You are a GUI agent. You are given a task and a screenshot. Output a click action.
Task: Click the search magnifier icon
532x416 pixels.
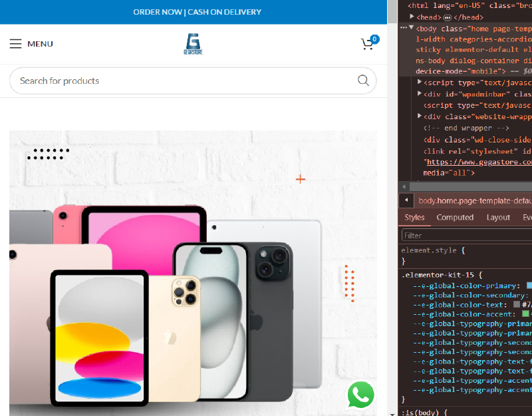pyautogui.click(x=363, y=81)
